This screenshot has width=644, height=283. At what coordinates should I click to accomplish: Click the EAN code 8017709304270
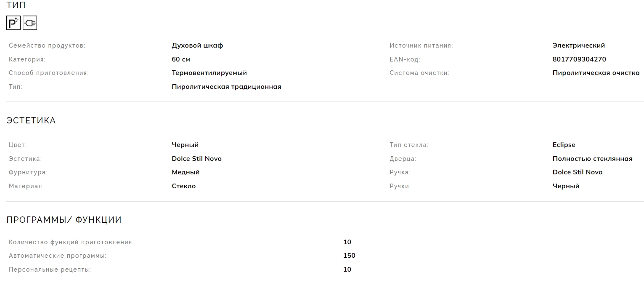point(579,59)
